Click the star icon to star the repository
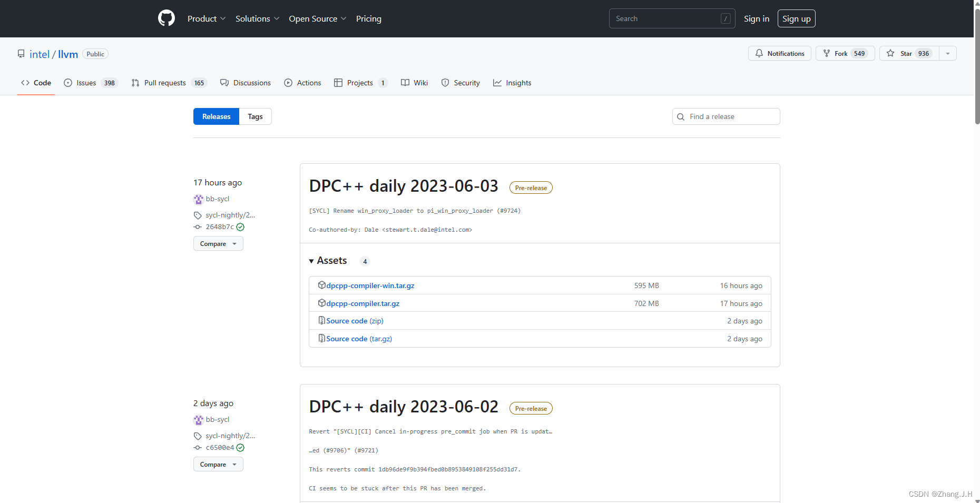This screenshot has height=503, width=980. 890,53
